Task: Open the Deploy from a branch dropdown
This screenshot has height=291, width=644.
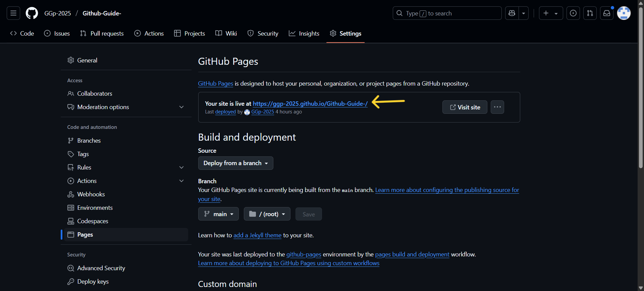Action: click(x=235, y=163)
